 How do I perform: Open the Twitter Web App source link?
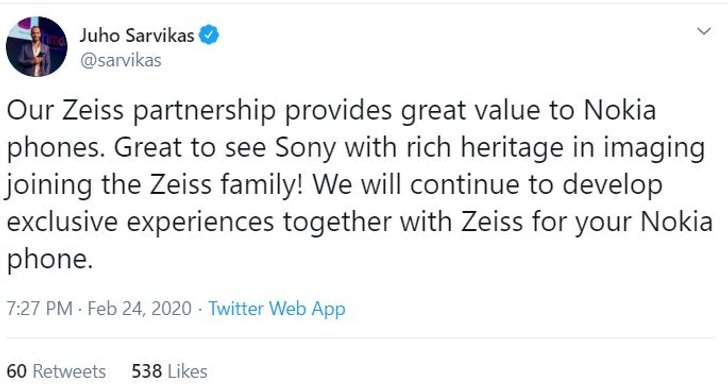[277, 309]
